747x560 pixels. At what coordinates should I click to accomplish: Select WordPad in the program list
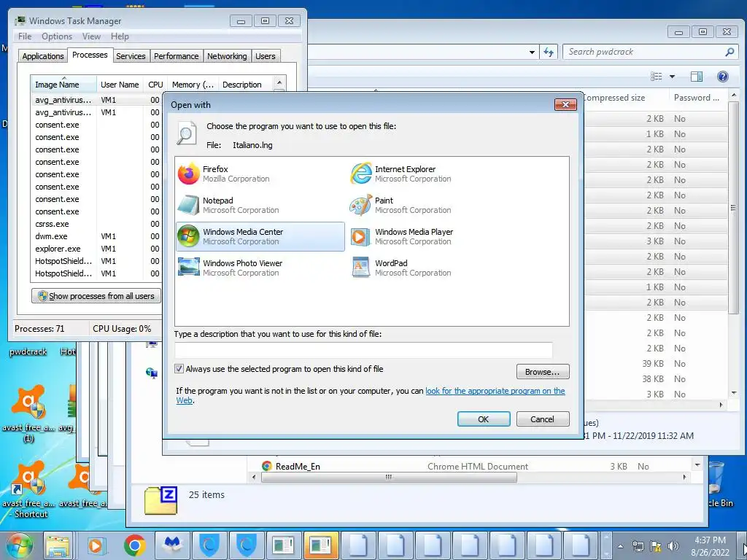[x=432, y=268]
